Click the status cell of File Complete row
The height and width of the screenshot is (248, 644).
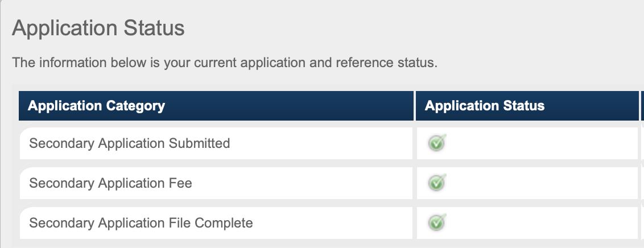point(527,223)
